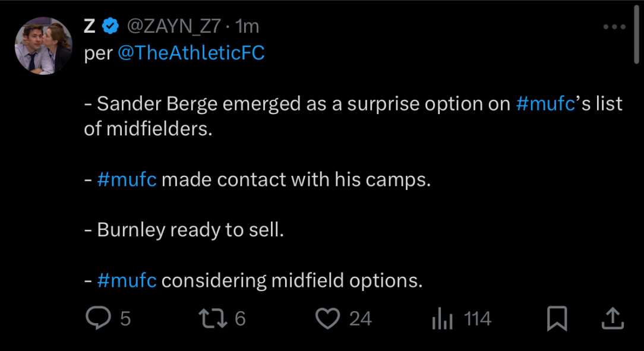Open the tweet via the 1m timestamp
The width and height of the screenshot is (644, 351).
[x=247, y=27]
